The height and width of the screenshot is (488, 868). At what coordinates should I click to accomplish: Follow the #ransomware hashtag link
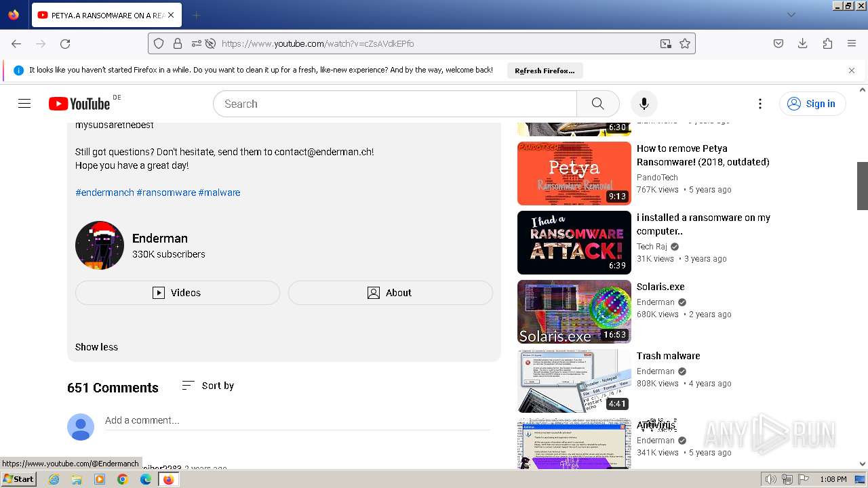[166, 192]
